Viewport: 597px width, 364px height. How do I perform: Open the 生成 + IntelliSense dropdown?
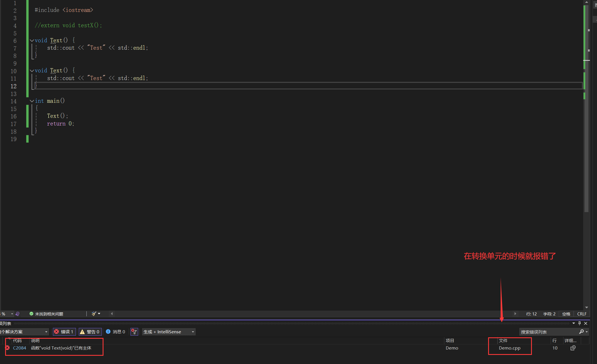click(169, 332)
